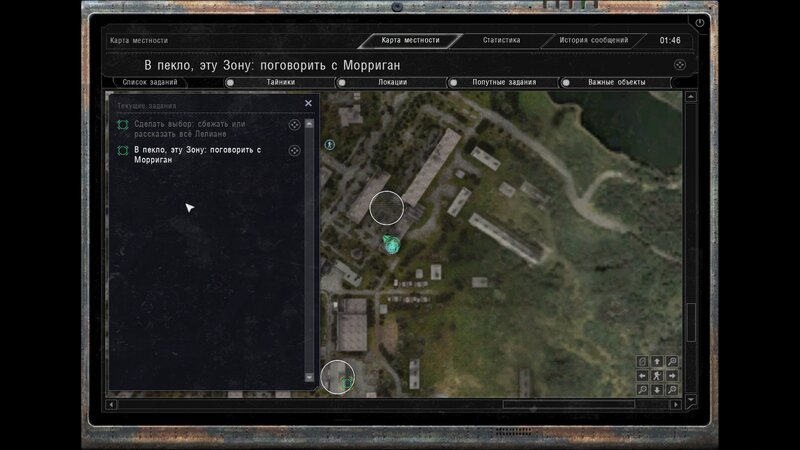Screen dimensions: 800x450
Task: Show target of 'Сделать выбор' task on map
Action: 294,125
